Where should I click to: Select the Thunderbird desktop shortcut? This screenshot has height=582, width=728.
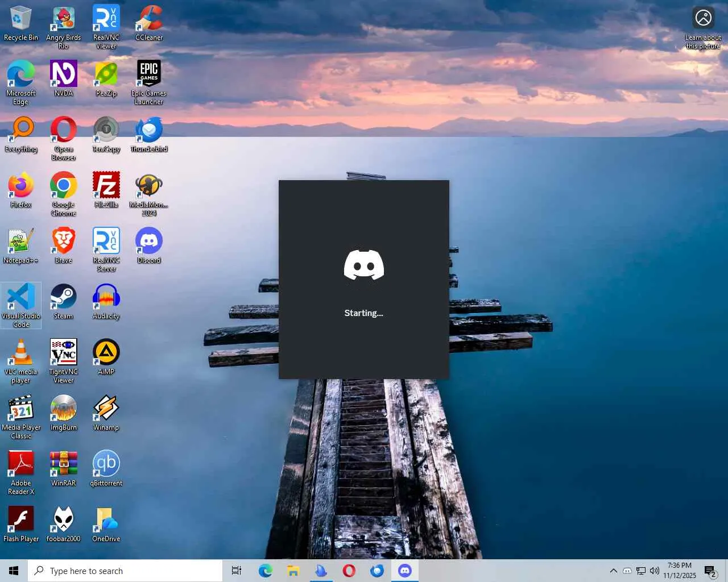[149, 135]
